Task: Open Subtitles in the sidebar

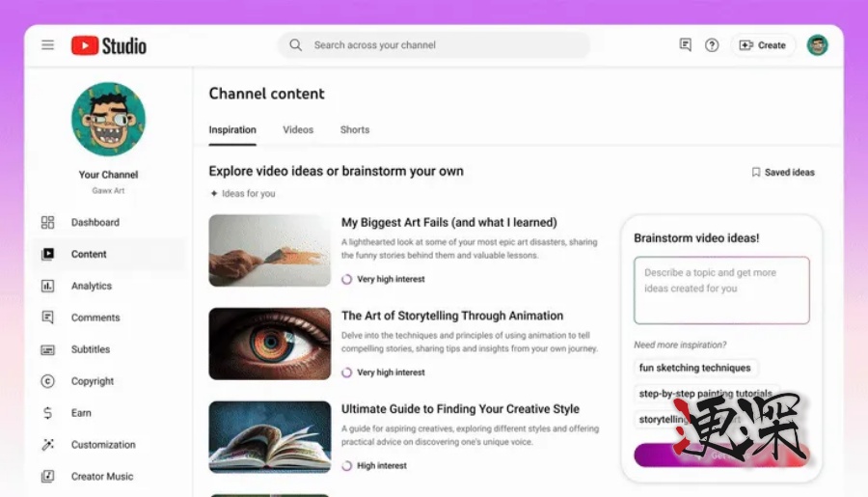Action: click(x=91, y=350)
